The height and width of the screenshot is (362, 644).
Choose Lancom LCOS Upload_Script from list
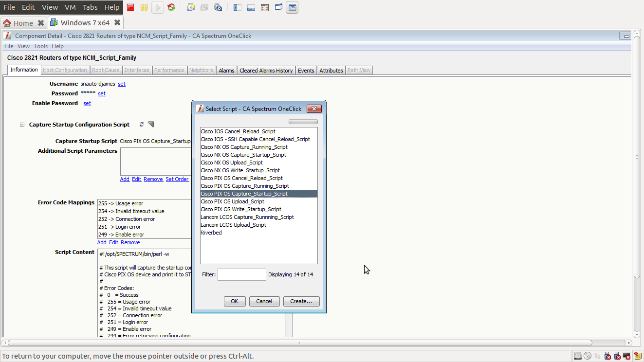coord(233,225)
